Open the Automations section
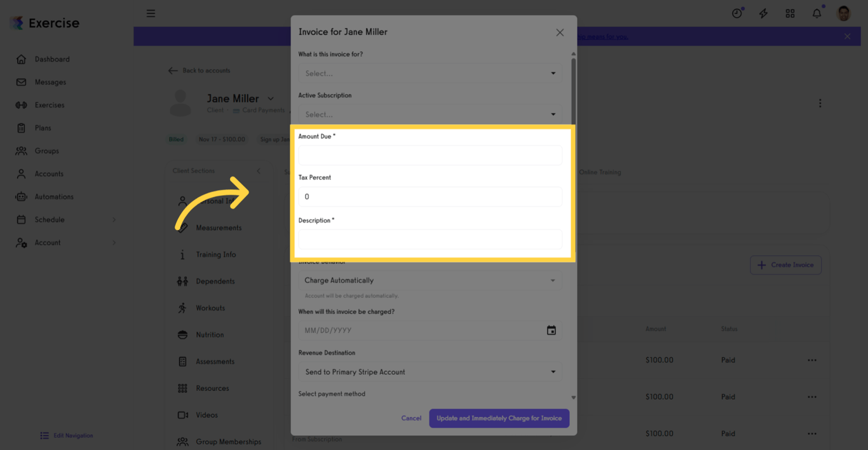The image size is (868, 450). pos(22,196)
